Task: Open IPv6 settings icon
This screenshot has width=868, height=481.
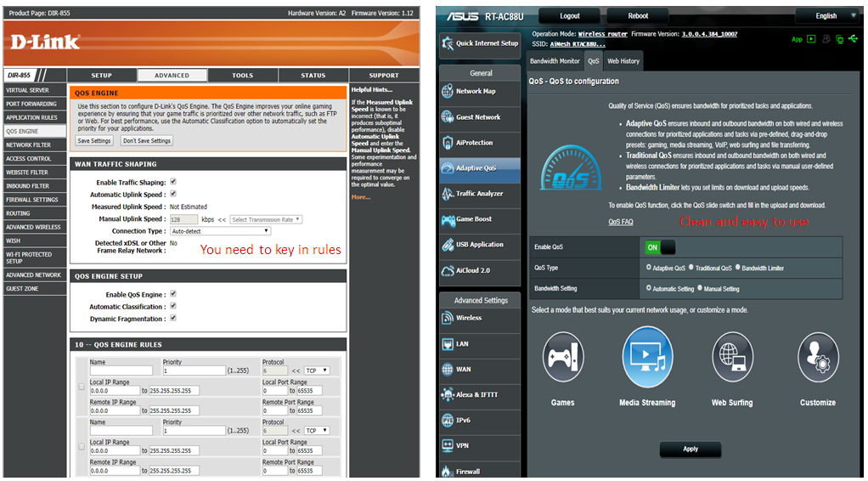Action: point(448,420)
